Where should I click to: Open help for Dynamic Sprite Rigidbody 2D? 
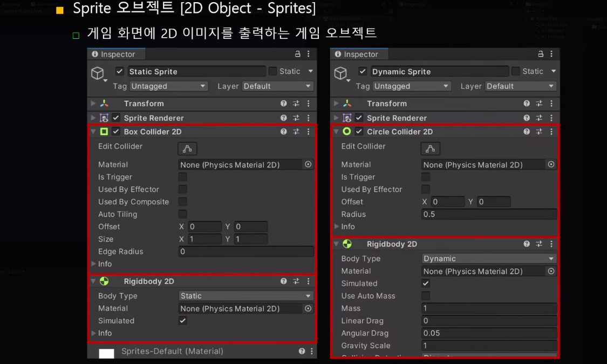[527, 244]
